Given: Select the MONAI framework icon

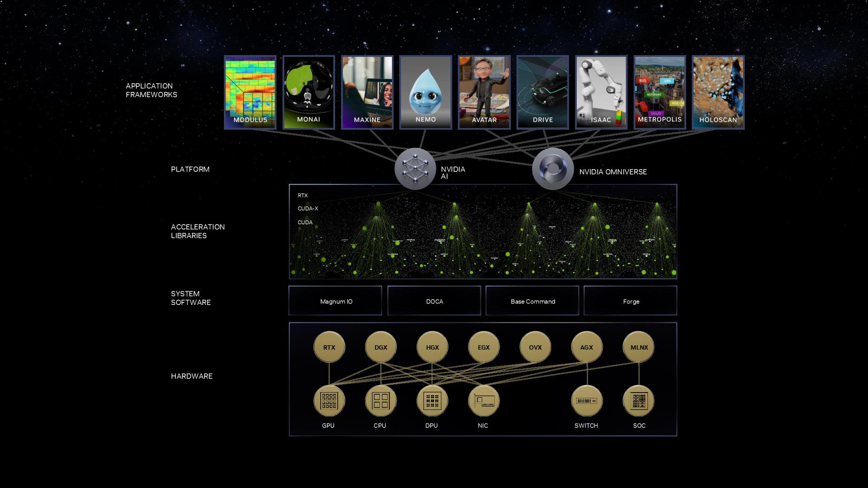Looking at the screenshot, I should [308, 91].
